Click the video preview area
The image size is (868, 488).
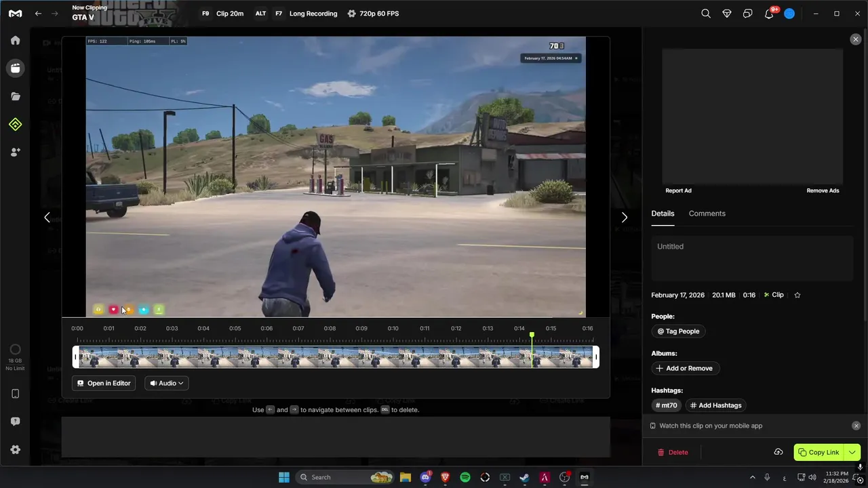coord(336,176)
